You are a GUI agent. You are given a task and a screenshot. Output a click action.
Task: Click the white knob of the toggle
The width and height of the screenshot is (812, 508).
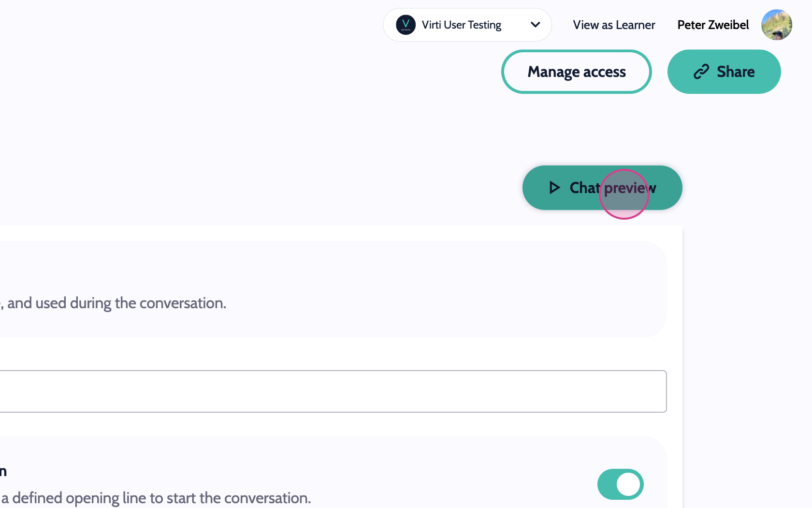click(x=628, y=484)
